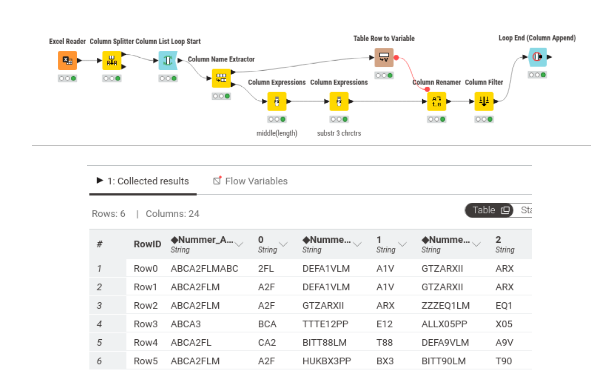Open third Numme... column header dropdown
Image resolution: width=591 pixels, height=388 pixels.
tap(476, 245)
